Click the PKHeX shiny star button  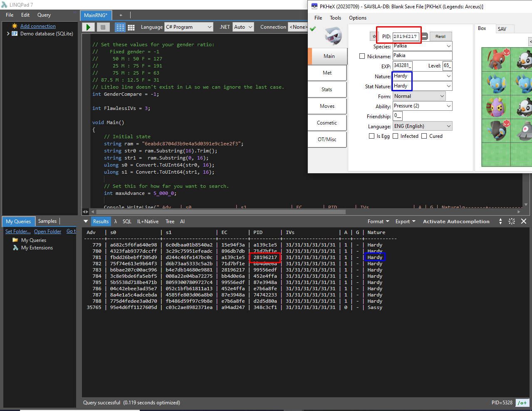tap(374, 36)
